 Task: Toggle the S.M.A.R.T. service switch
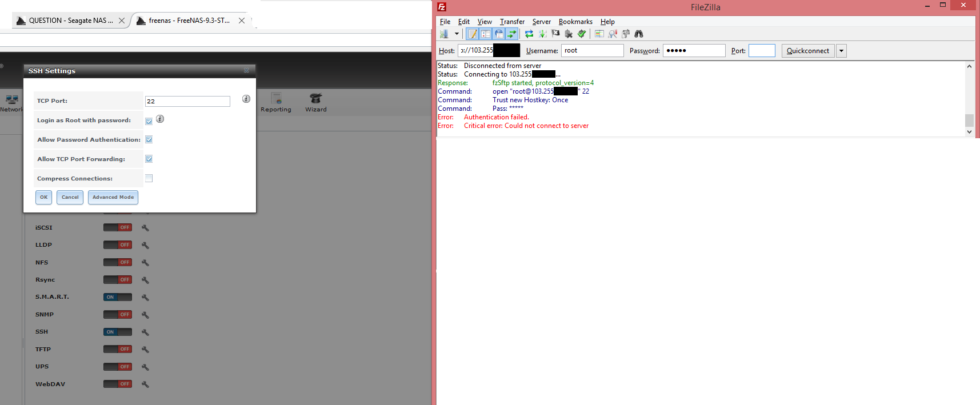[118, 297]
